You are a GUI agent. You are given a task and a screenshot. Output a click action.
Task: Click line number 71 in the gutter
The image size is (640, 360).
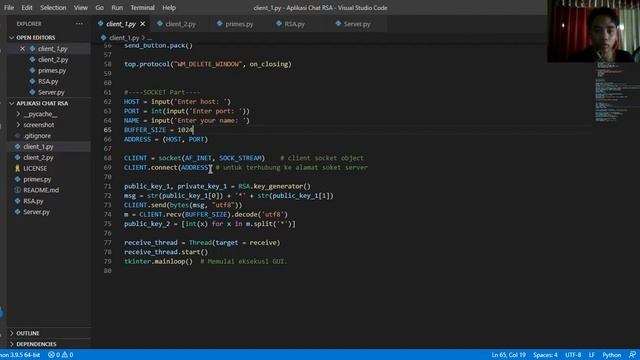click(107, 187)
